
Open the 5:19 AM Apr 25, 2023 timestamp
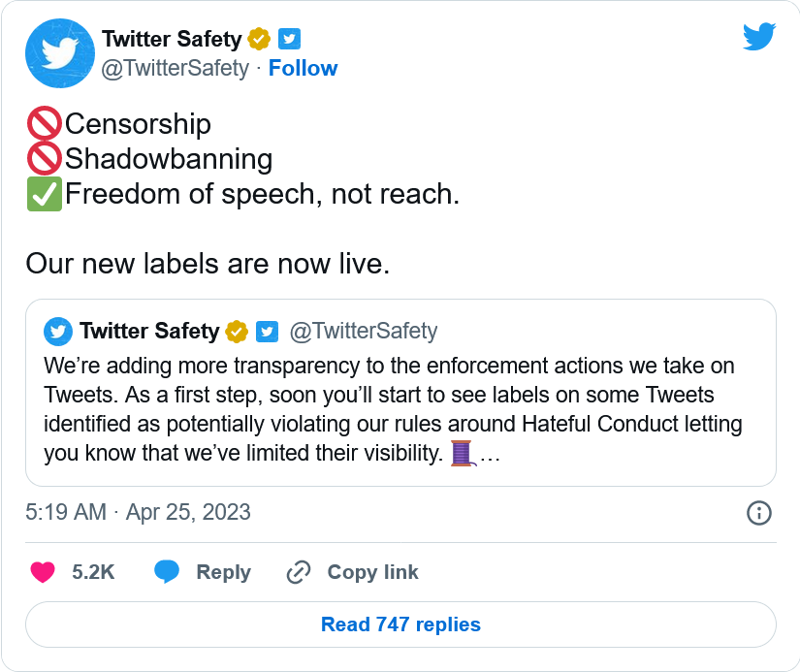click(x=138, y=512)
